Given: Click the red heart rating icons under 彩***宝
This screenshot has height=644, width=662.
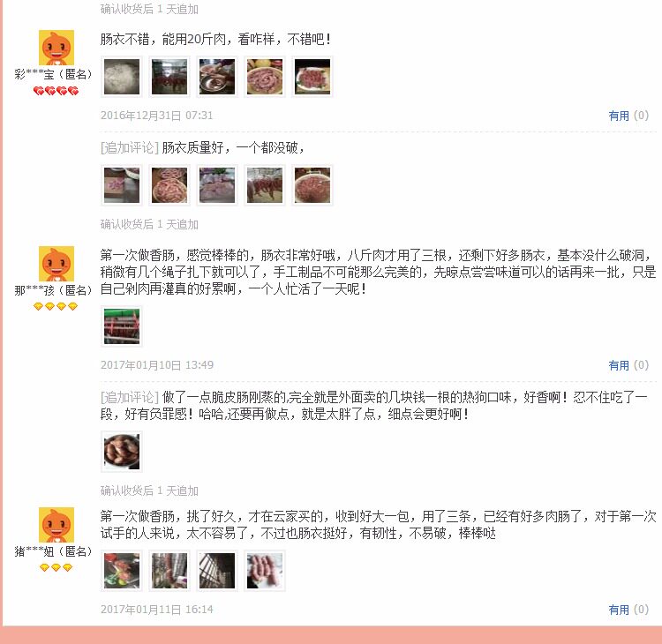Looking at the screenshot, I should [56, 91].
